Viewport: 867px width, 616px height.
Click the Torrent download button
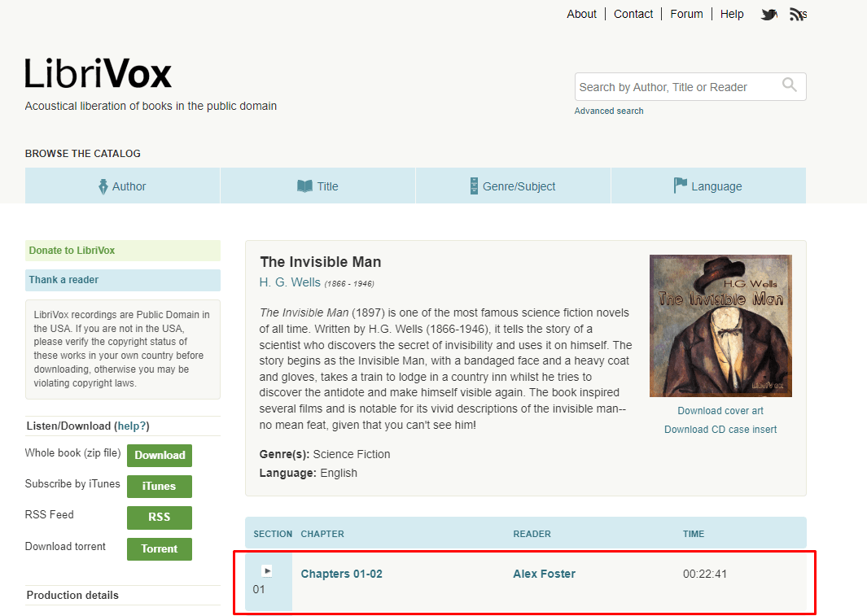(160, 549)
